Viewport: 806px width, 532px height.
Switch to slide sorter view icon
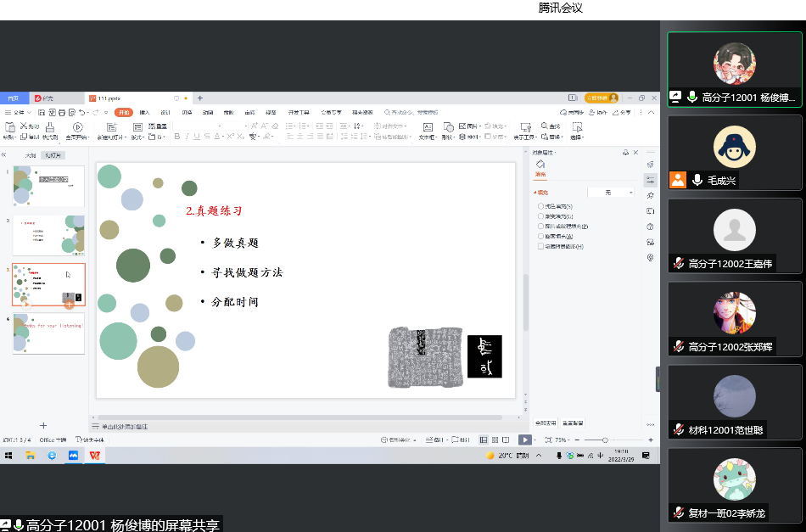(495, 440)
